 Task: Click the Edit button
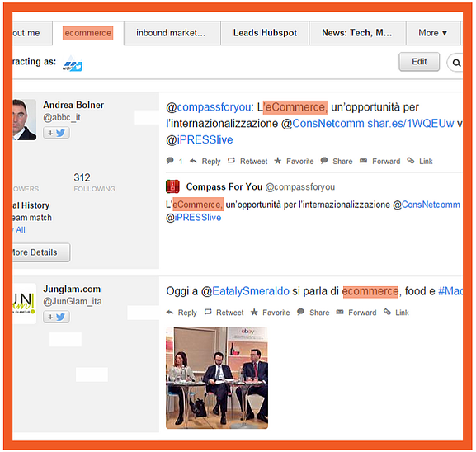click(x=419, y=62)
